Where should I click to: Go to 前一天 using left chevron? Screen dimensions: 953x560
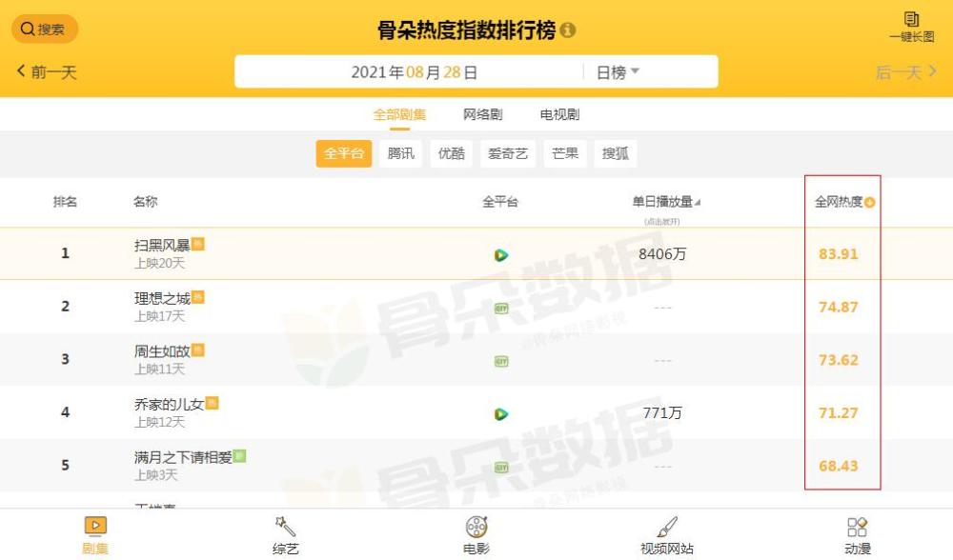click(x=21, y=71)
